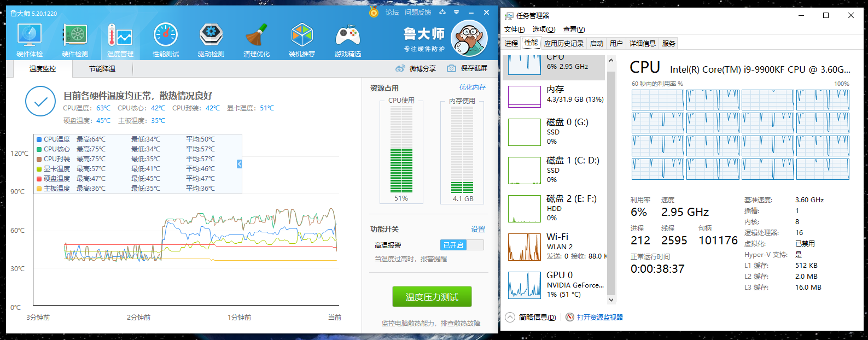
Task: Click the camera icon next to 保存截屏
Action: tap(451, 68)
